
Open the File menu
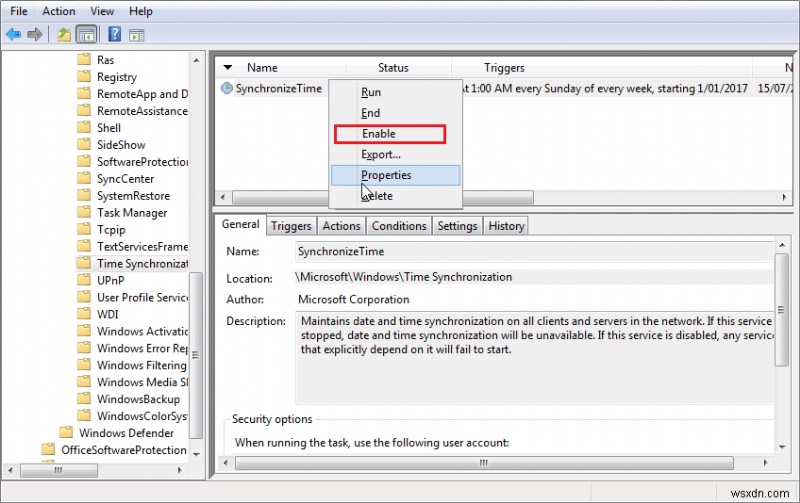click(19, 11)
